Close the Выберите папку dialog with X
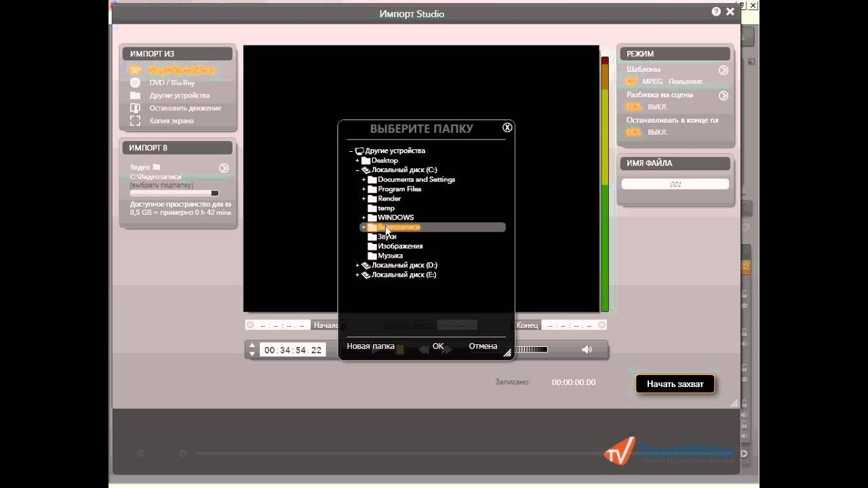This screenshot has height=488, width=868. coord(507,127)
